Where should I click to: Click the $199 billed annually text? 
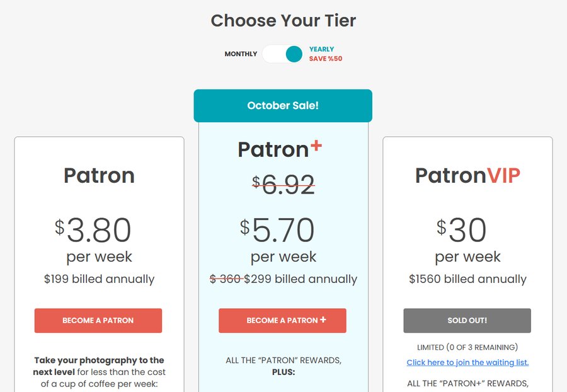99,279
